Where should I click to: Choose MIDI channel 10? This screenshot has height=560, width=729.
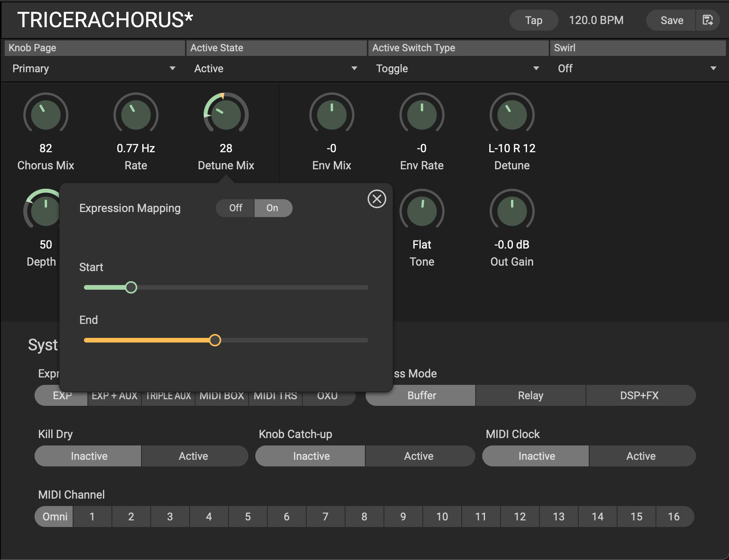[x=442, y=517]
